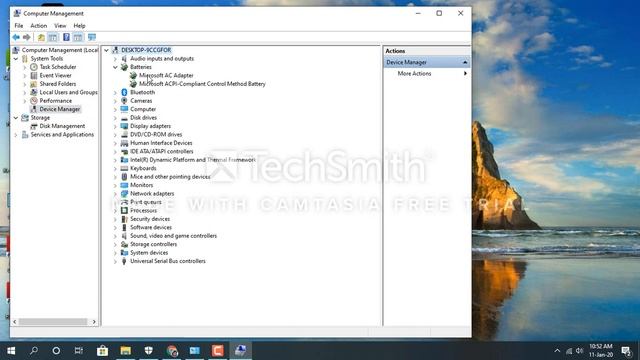
Task: Expand the System devices category
Action: click(x=115, y=253)
